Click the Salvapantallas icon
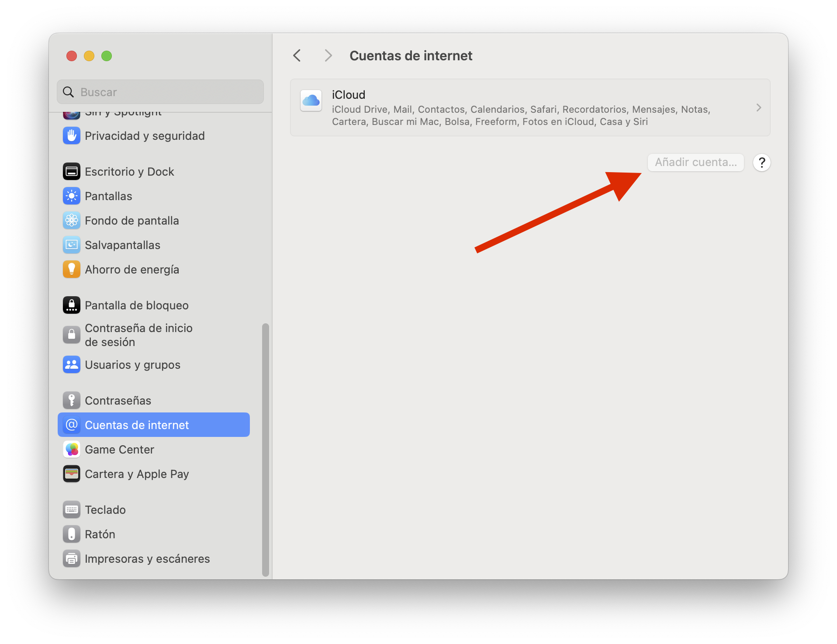Image resolution: width=837 pixels, height=644 pixels. coord(72,245)
